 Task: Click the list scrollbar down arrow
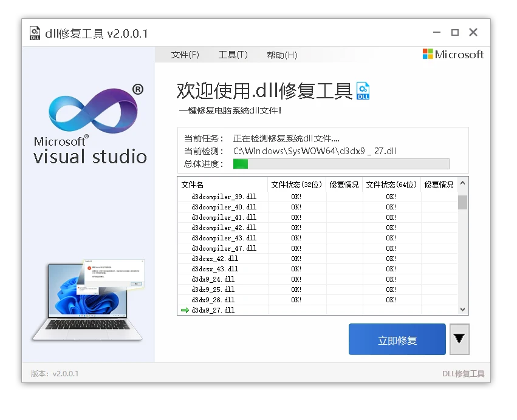click(x=462, y=310)
